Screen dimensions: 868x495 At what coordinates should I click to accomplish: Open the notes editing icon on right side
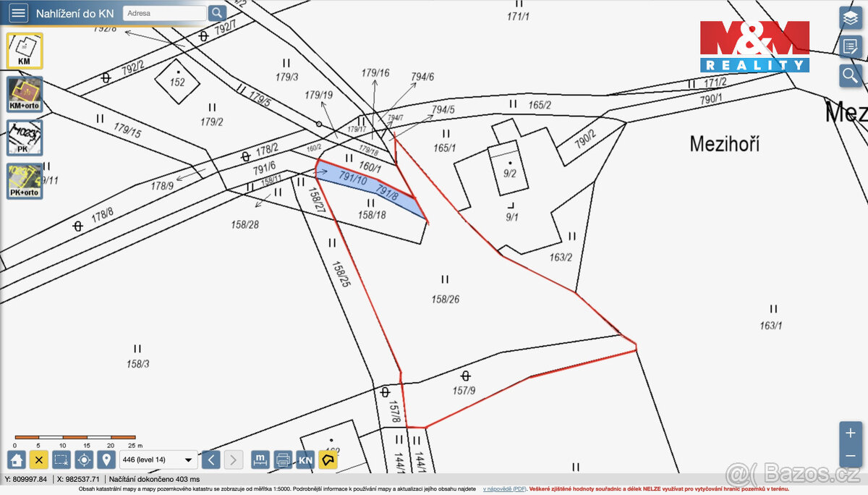(851, 46)
